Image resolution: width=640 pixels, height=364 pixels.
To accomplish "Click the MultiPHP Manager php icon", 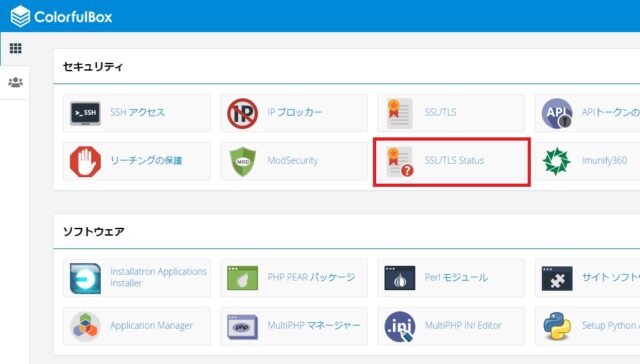I will click(x=242, y=326).
